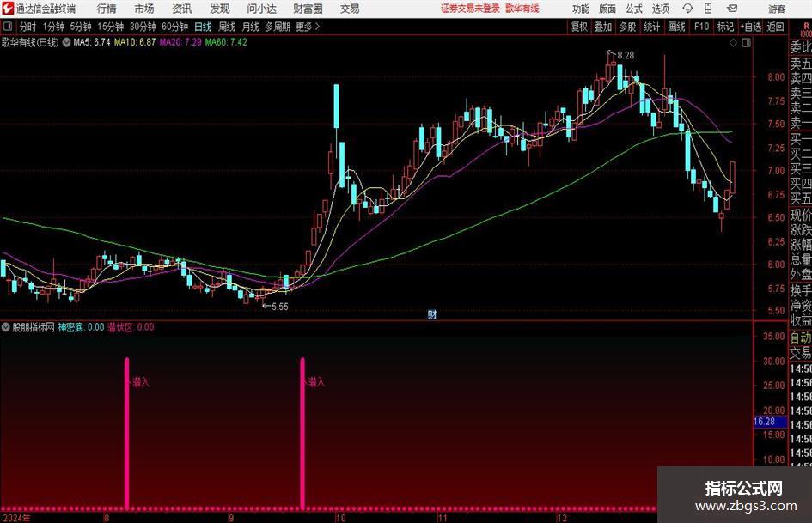Open the 股朋指标网 indicator round icon
The width and height of the screenshot is (812, 523).
[x=6, y=327]
